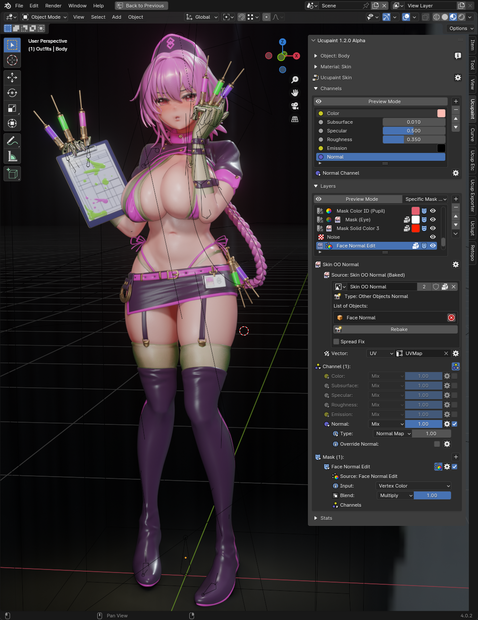Screen dimensions: 478x620
Task: Select the Cursor tool in toolbar
Action: click(x=12, y=60)
